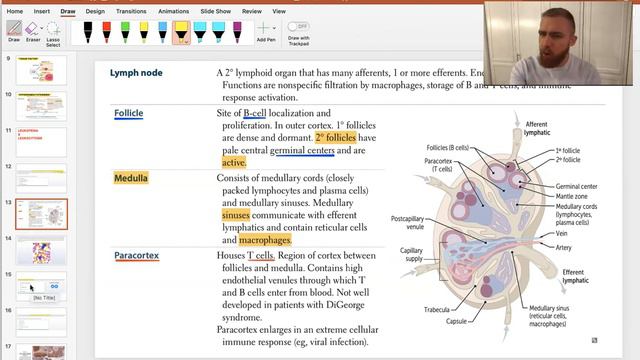Choose the purple highlighter
The image size is (640, 360).
[237, 32]
